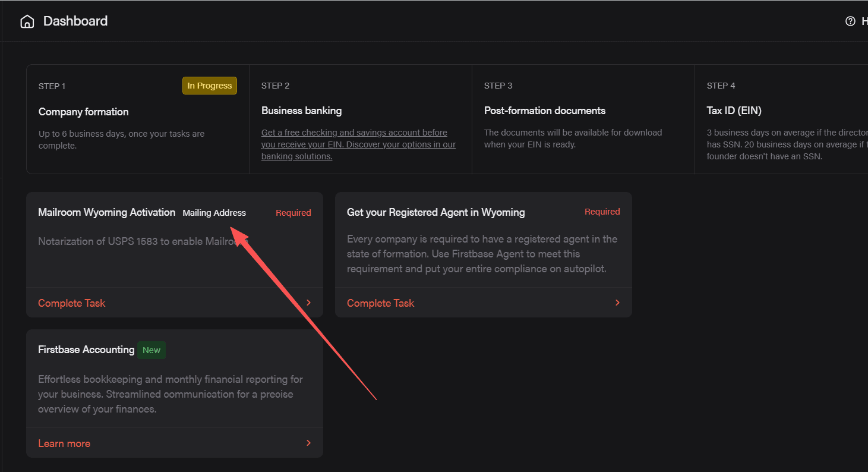Click the In Progress status badge

tap(210, 86)
